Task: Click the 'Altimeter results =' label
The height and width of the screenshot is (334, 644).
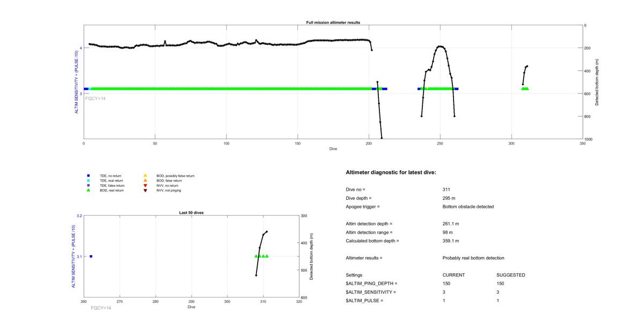Action: [x=364, y=258]
